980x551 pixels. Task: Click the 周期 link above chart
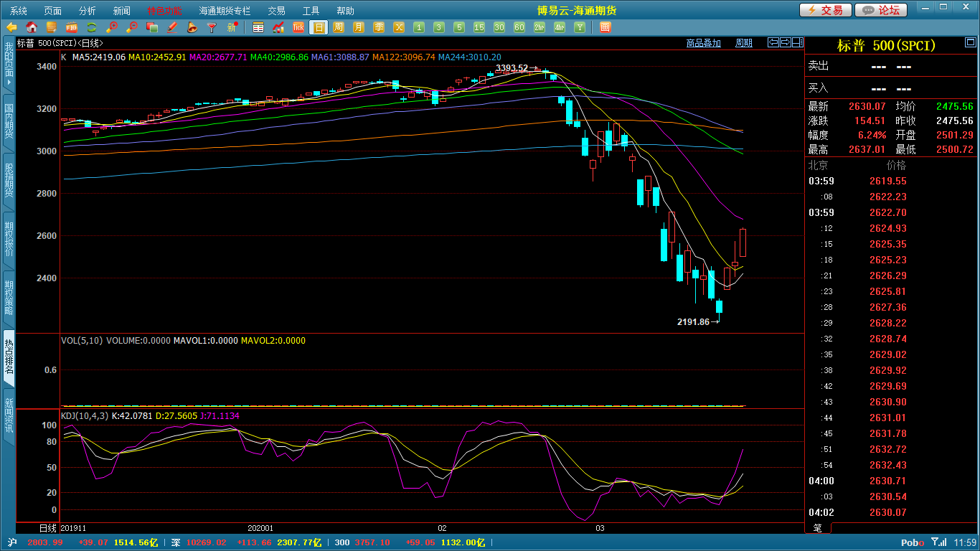[744, 43]
